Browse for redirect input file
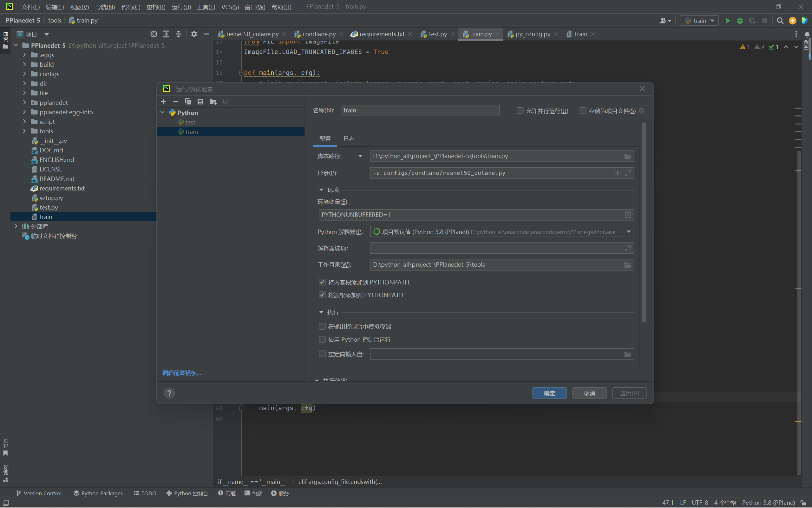 [x=627, y=354]
